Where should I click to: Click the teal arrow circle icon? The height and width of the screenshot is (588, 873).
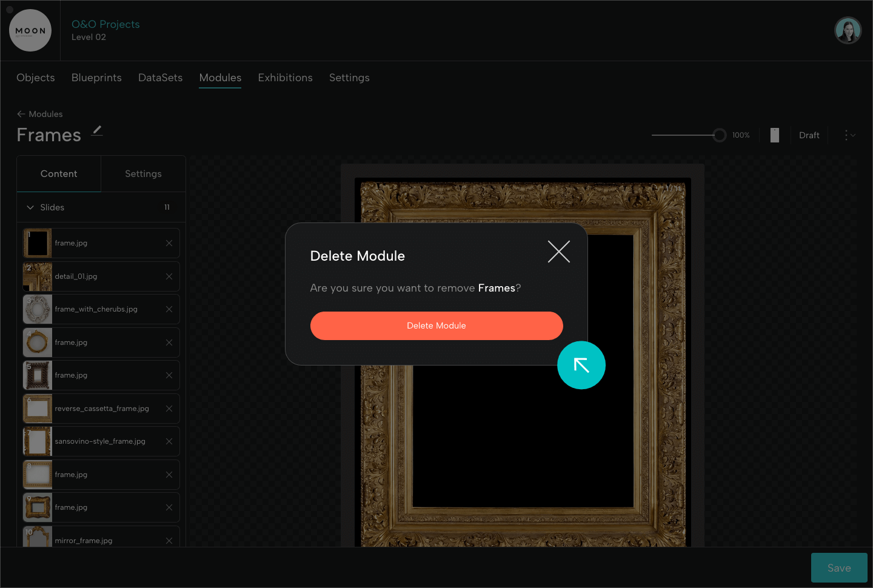click(x=581, y=365)
